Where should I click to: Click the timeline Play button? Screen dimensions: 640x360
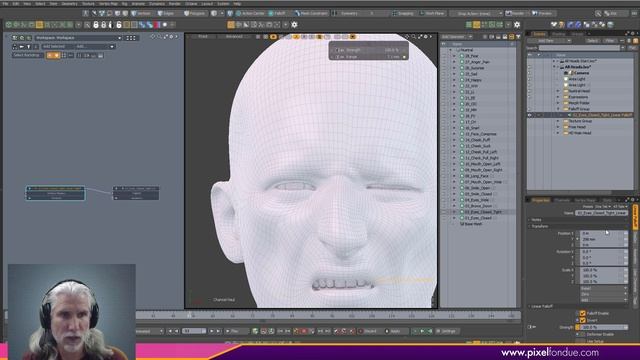pos(233,331)
